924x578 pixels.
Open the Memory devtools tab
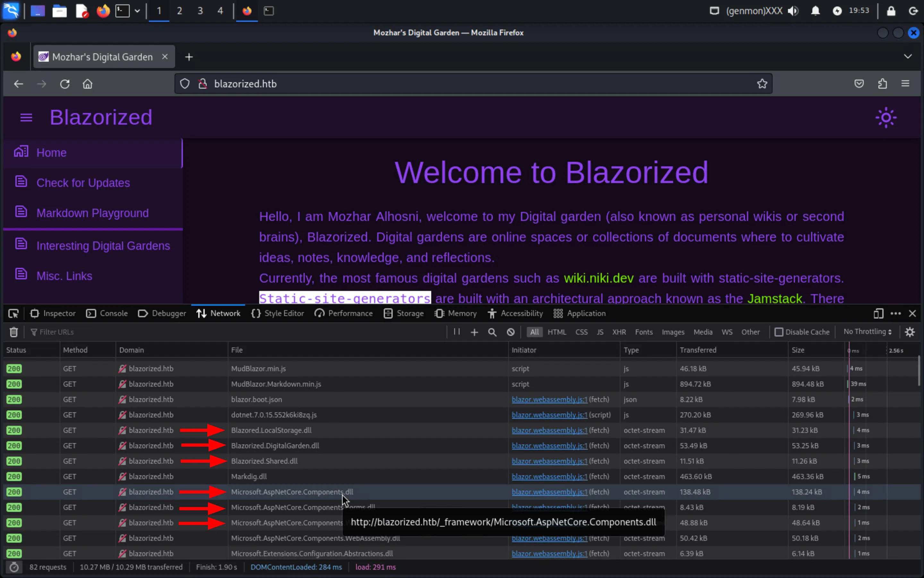[456, 313]
